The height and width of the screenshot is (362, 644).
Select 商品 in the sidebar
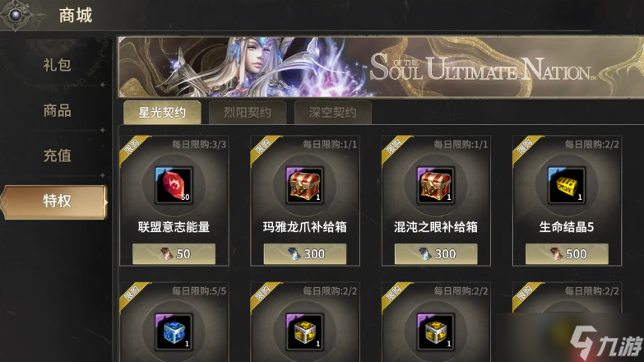click(57, 110)
